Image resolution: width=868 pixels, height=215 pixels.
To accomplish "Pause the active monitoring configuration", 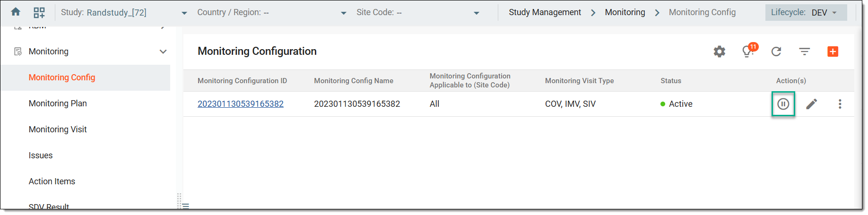I will click(x=783, y=104).
